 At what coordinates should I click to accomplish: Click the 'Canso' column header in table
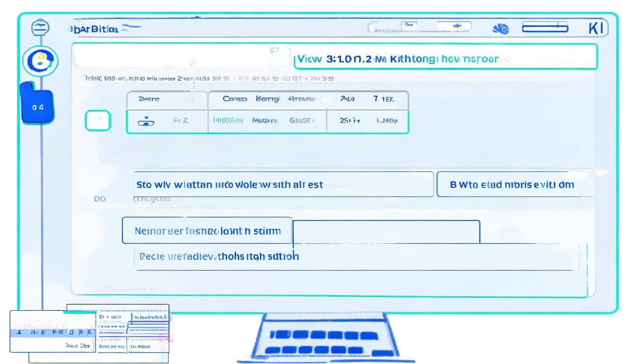tap(235, 99)
